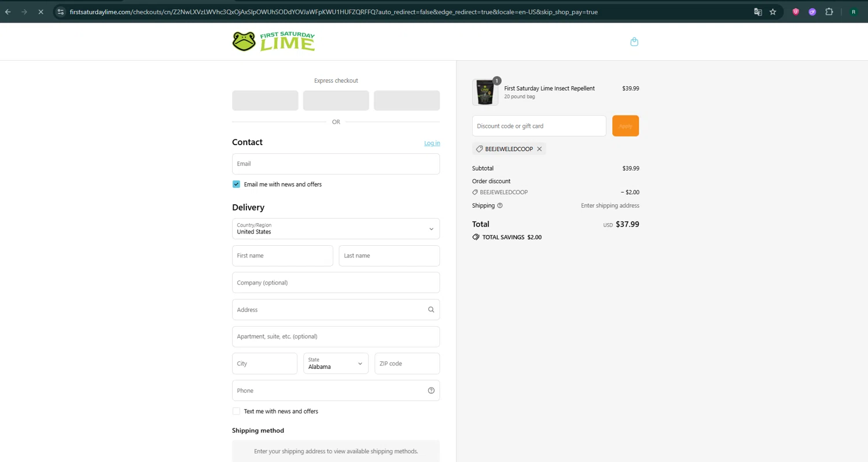The image size is (868, 462).
Task: Click the third express checkout button
Action: [407, 101]
